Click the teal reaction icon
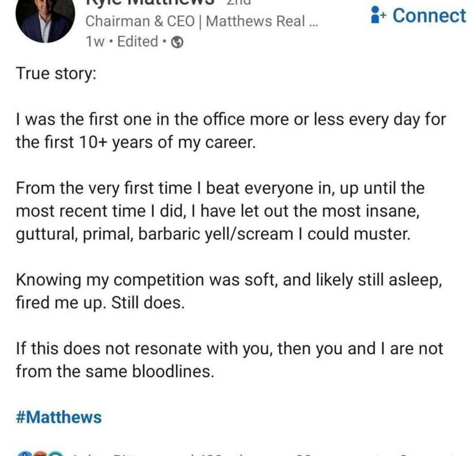Screen dimensions: 476x456 pyautogui.click(x=56, y=454)
